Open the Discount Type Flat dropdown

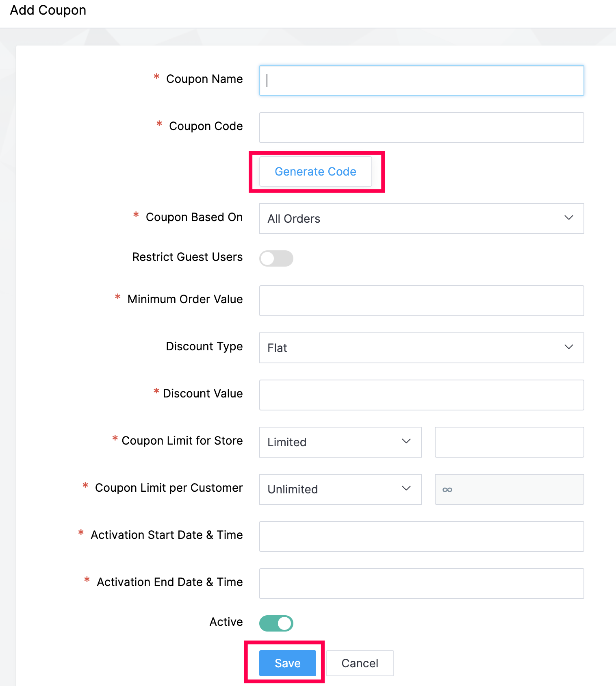coord(421,348)
